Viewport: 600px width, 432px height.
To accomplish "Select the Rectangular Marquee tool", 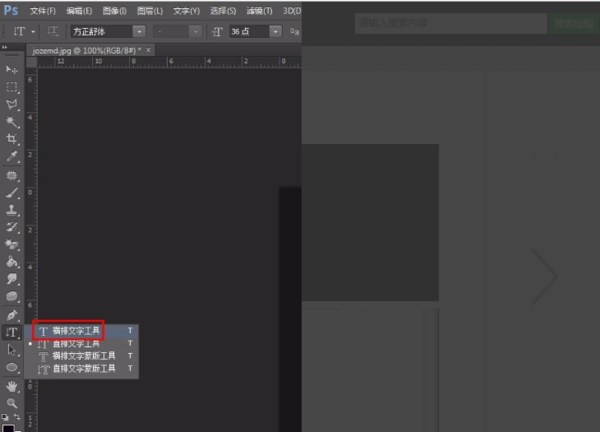I will click(11, 87).
